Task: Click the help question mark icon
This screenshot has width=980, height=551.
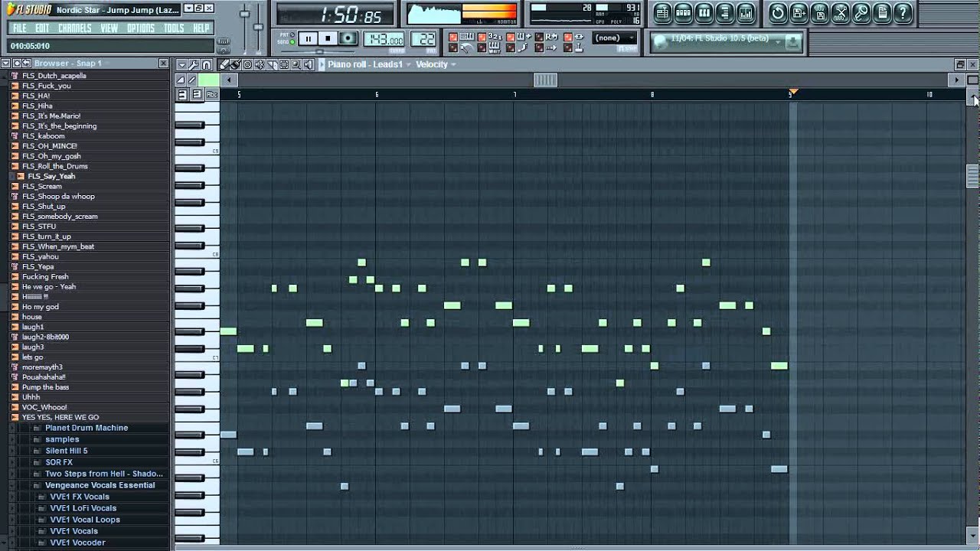Action: point(903,12)
